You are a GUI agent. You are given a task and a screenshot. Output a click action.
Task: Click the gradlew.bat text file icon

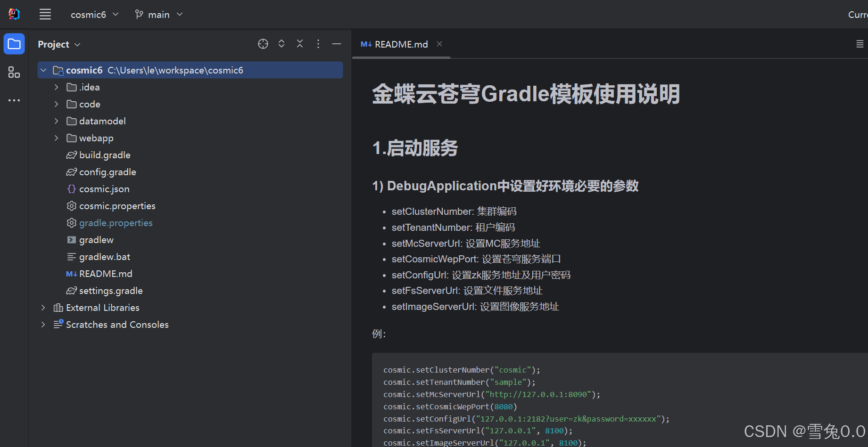coord(72,257)
